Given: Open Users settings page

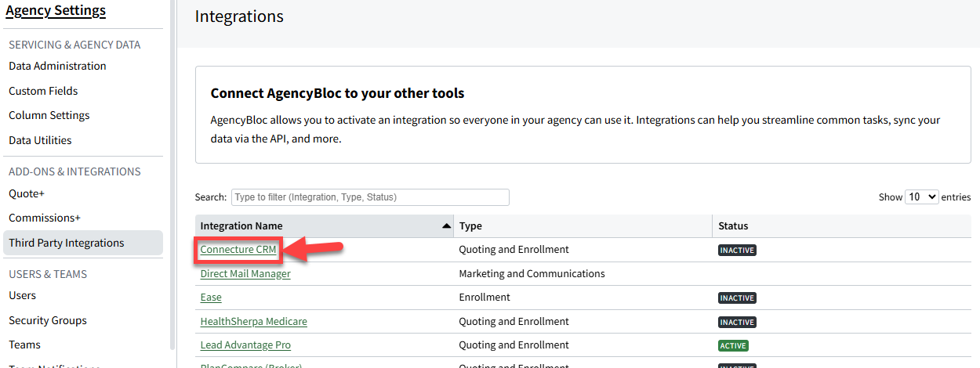Looking at the screenshot, I should [x=22, y=295].
